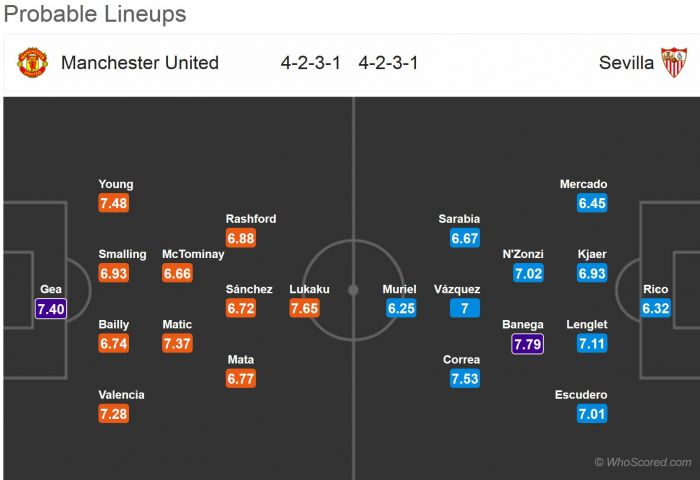Open the Escudero player name
The width and height of the screenshot is (700, 480).
click(581, 394)
